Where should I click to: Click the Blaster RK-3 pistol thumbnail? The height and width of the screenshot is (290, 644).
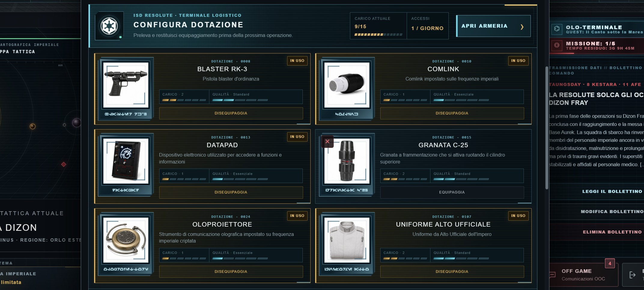click(126, 85)
